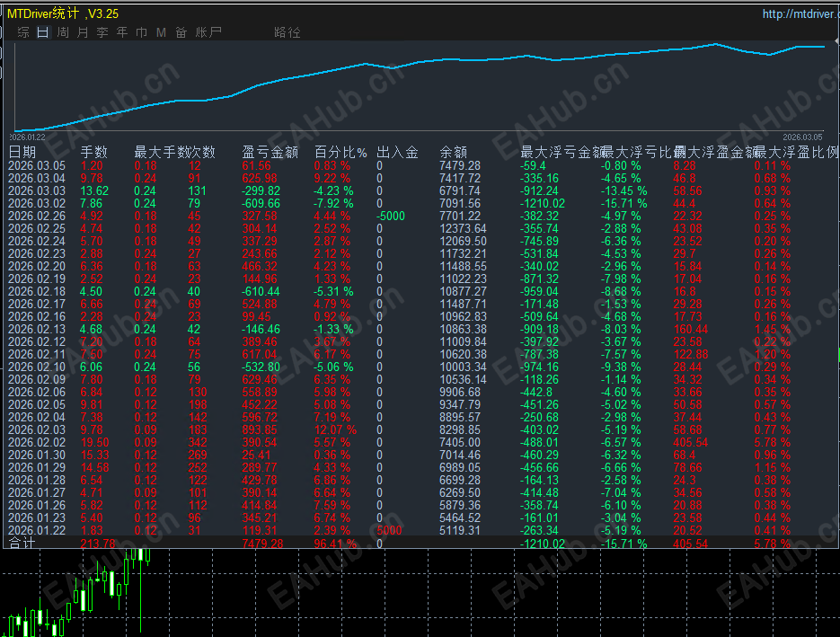Open the 季 quarterly tab
Image resolution: width=840 pixels, height=637 pixels.
click(x=102, y=32)
